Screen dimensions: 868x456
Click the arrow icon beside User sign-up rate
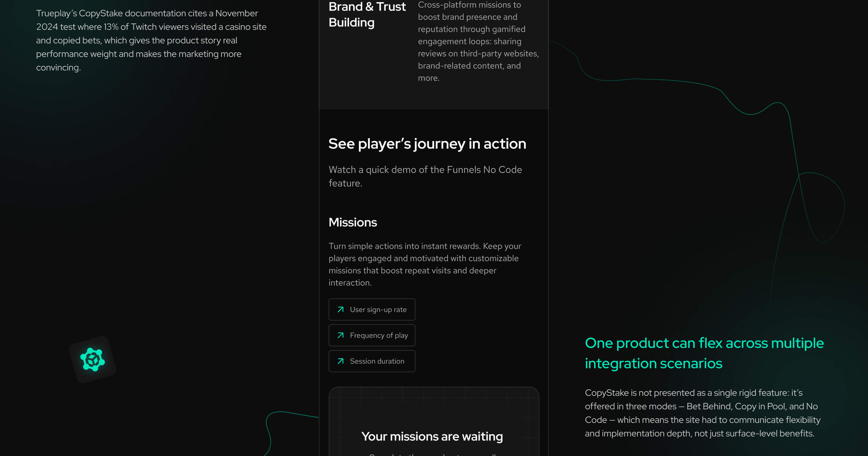click(x=341, y=310)
